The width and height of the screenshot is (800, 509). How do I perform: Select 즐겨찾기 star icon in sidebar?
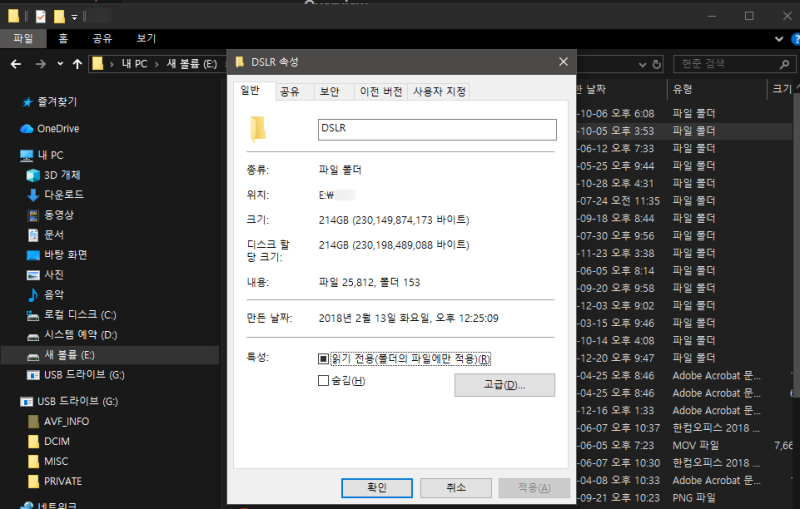(x=27, y=102)
